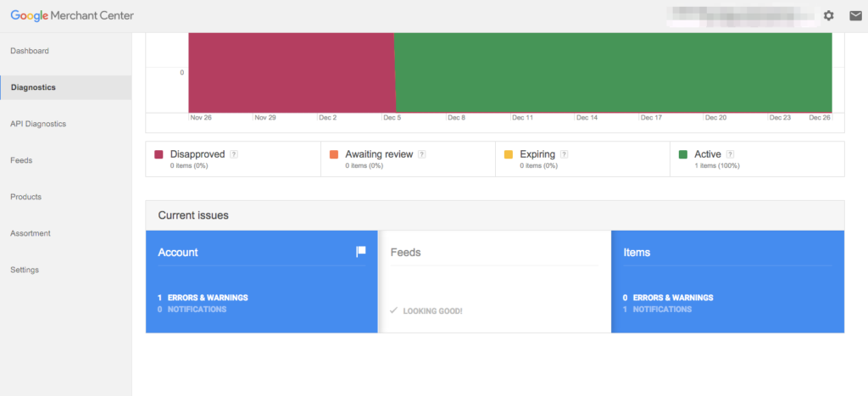Click help icon next to Awaiting review
The image size is (868, 396).
[x=422, y=154]
